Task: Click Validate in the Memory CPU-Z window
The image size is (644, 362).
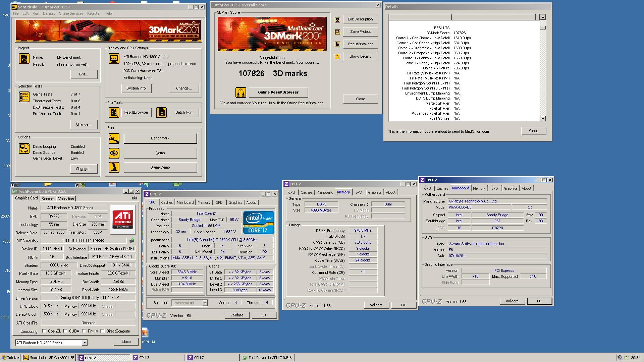Action: coord(376,305)
